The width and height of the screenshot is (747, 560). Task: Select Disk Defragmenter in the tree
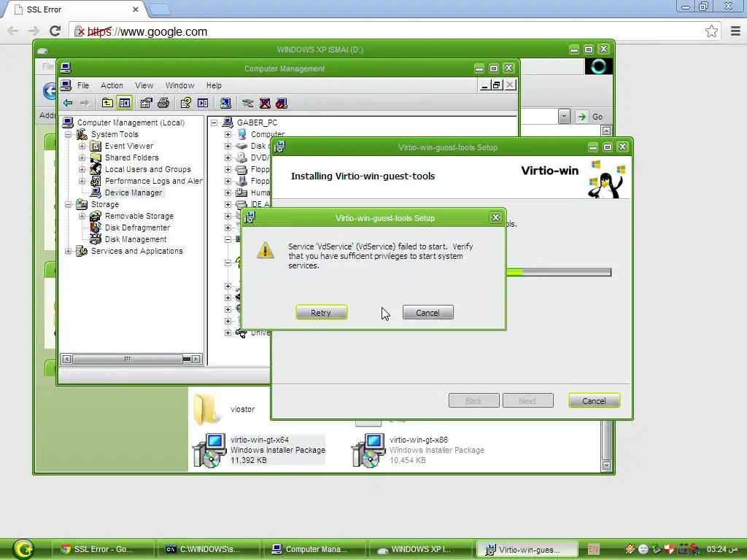coord(138,227)
